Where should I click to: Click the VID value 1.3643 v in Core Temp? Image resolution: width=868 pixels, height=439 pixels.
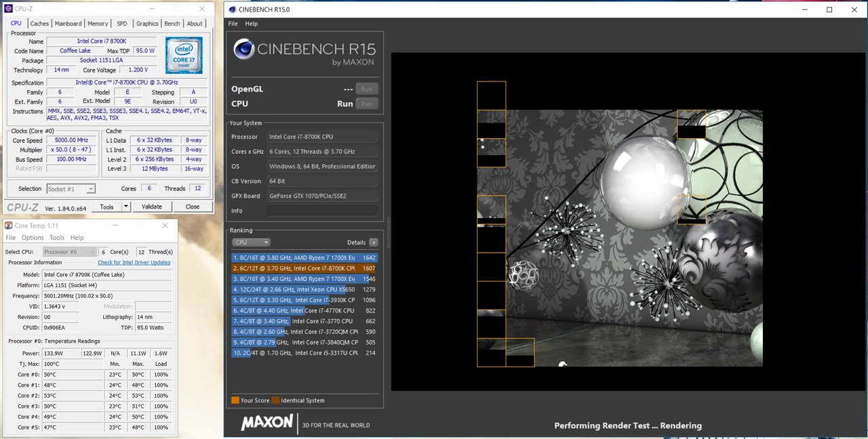61,306
